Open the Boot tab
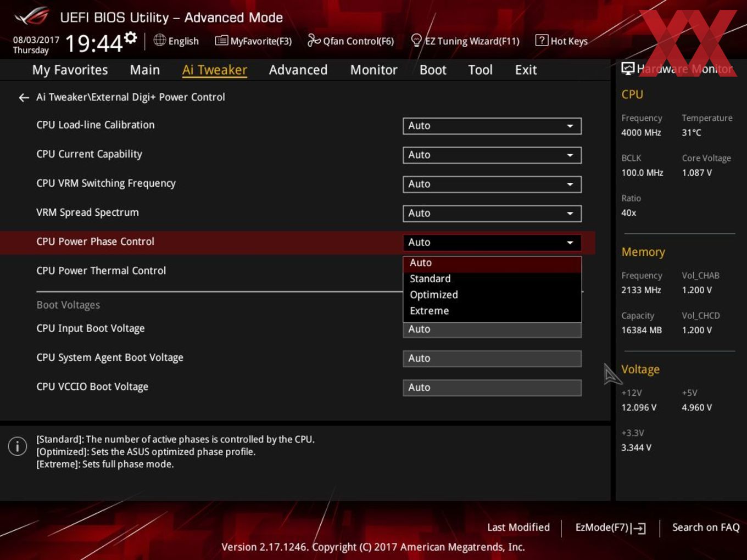 pos(433,70)
